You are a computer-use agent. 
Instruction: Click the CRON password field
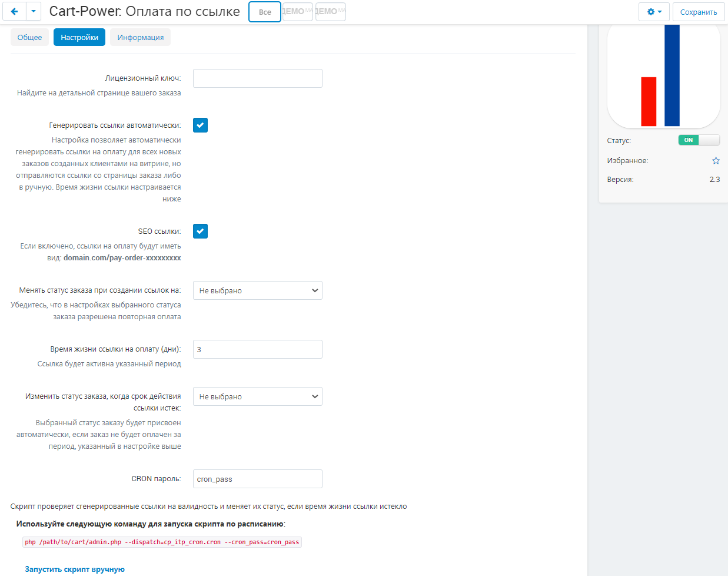[x=258, y=479]
